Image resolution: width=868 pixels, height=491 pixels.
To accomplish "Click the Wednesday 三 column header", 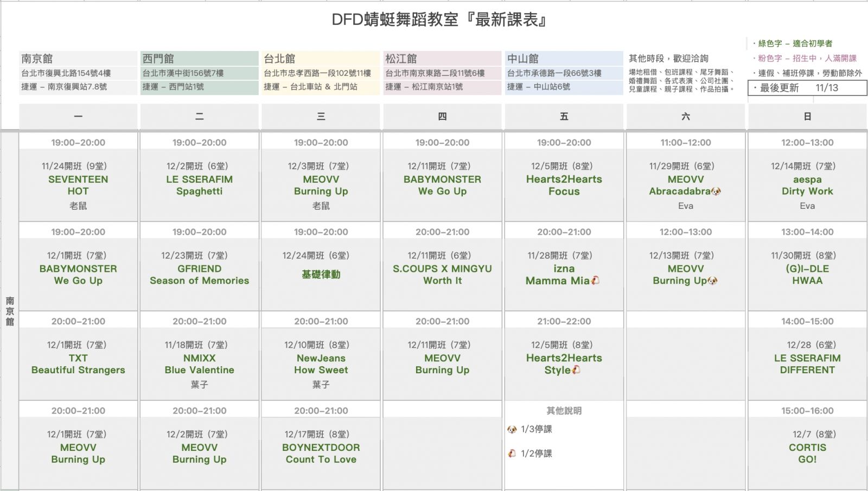I will pos(321,117).
